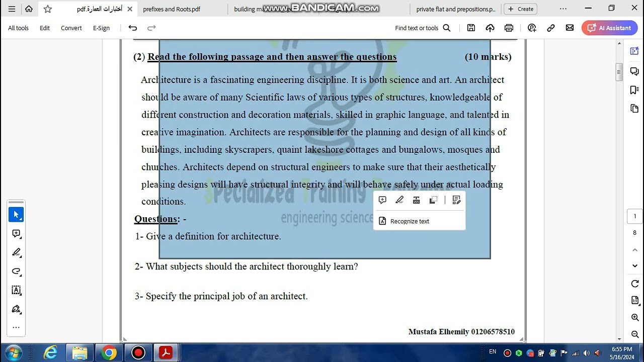Open the hamburger main menu

click(12, 9)
